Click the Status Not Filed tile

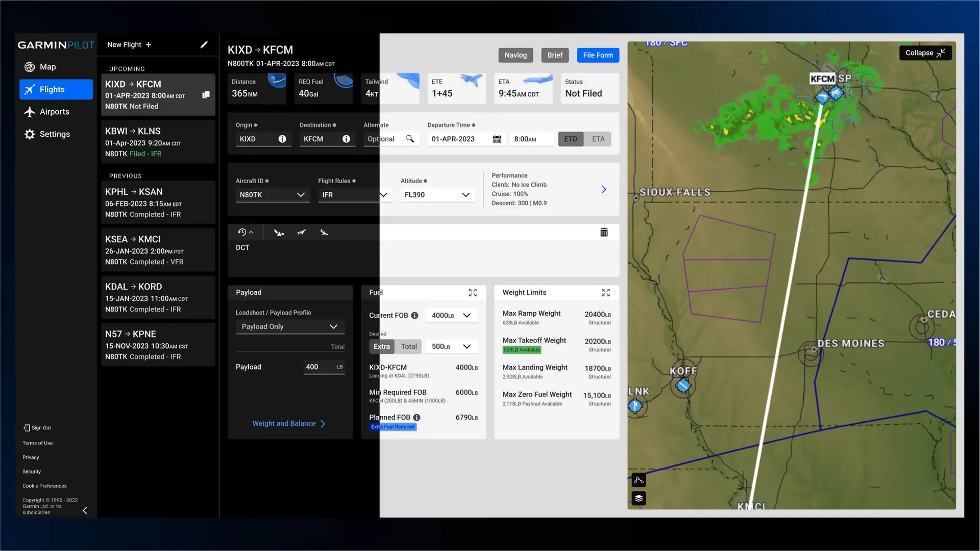click(590, 89)
